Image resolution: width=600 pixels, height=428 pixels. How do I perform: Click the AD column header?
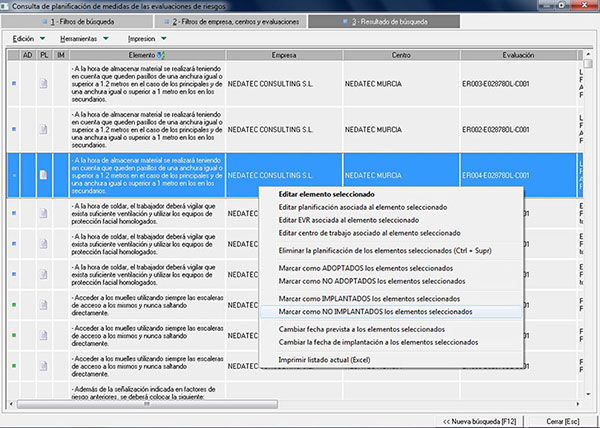click(28, 55)
